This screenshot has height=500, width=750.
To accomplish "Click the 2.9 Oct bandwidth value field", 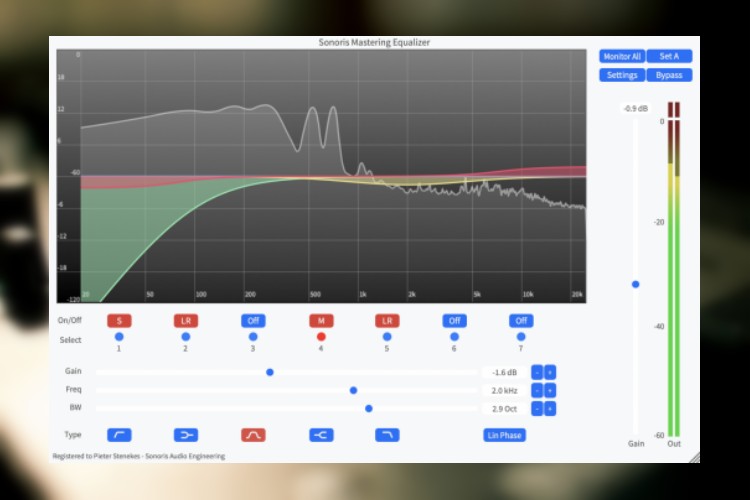I will coord(504,409).
